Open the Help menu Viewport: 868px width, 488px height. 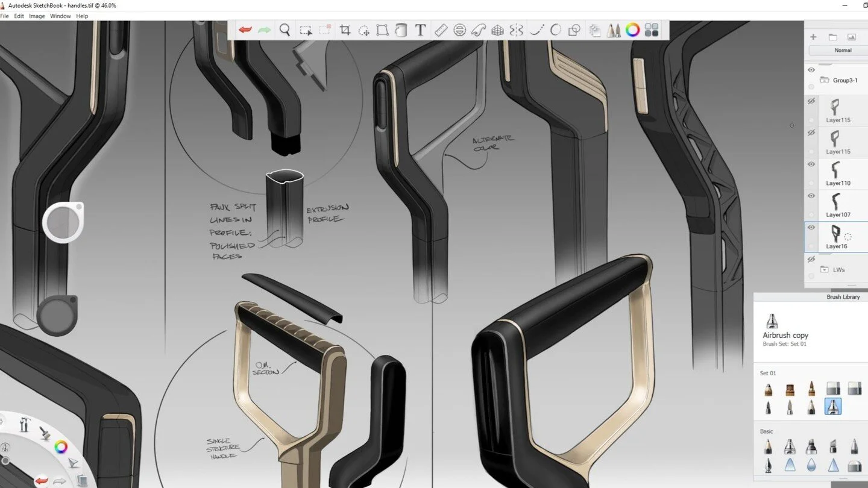click(82, 16)
